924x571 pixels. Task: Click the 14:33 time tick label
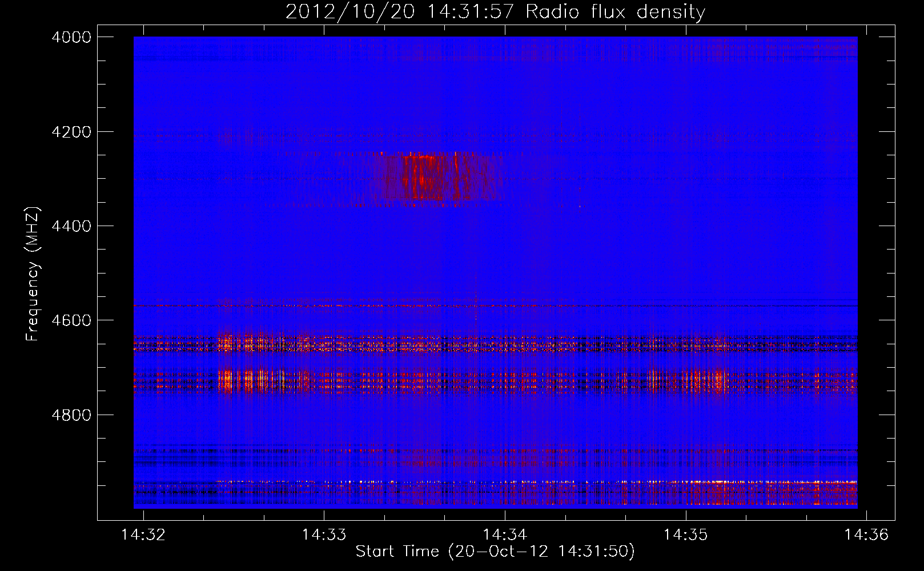tap(324, 534)
